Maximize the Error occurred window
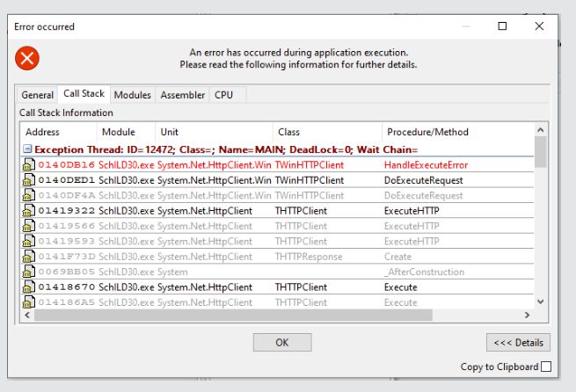 [x=502, y=26]
